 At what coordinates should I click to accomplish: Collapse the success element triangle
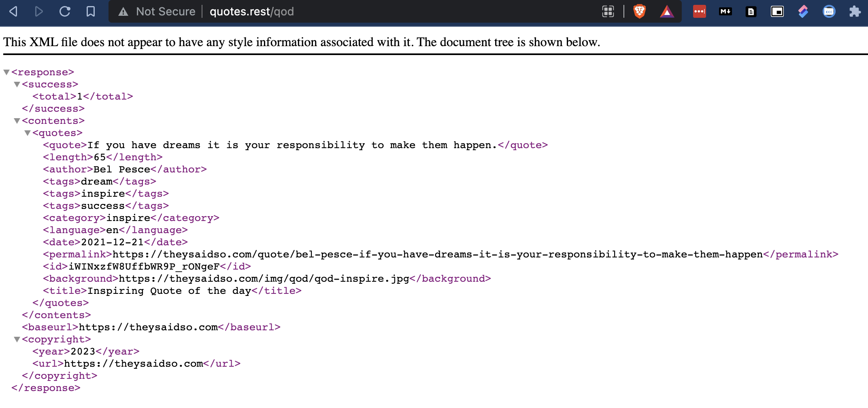coord(16,84)
